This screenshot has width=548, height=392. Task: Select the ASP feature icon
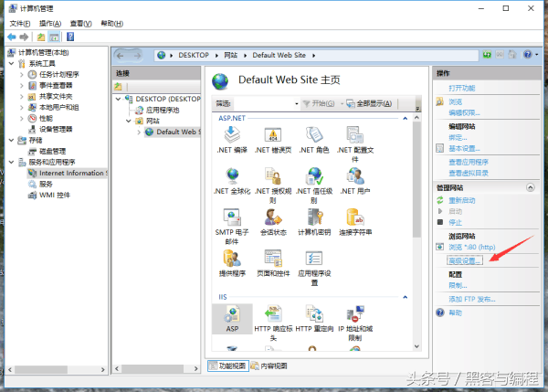pos(232,315)
